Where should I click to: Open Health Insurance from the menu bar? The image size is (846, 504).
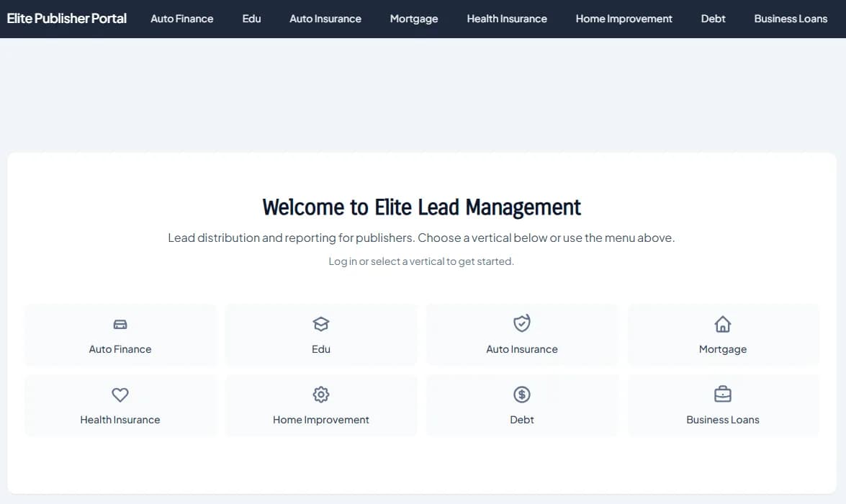click(507, 19)
